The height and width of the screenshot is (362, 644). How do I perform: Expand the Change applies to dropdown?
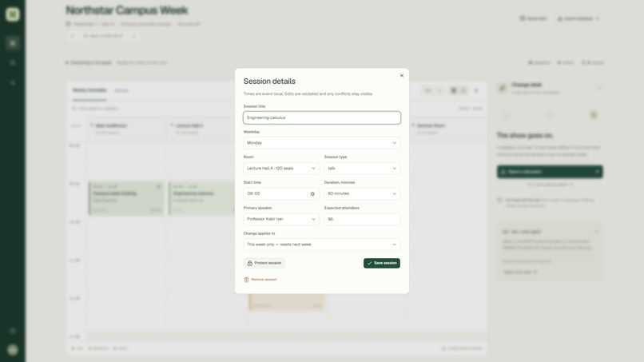click(321, 245)
